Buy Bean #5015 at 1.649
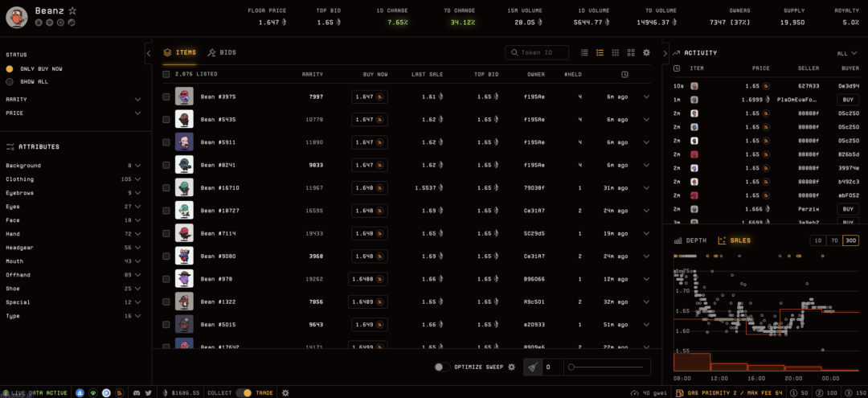The width and height of the screenshot is (868, 398). [x=369, y=324]
